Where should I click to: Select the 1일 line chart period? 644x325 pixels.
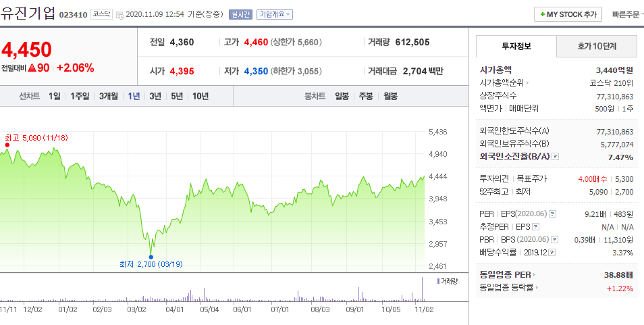tap(54, 97)
